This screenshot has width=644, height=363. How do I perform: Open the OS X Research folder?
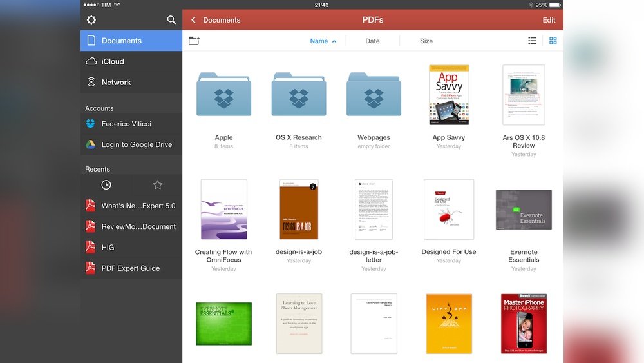pos(299,94)
